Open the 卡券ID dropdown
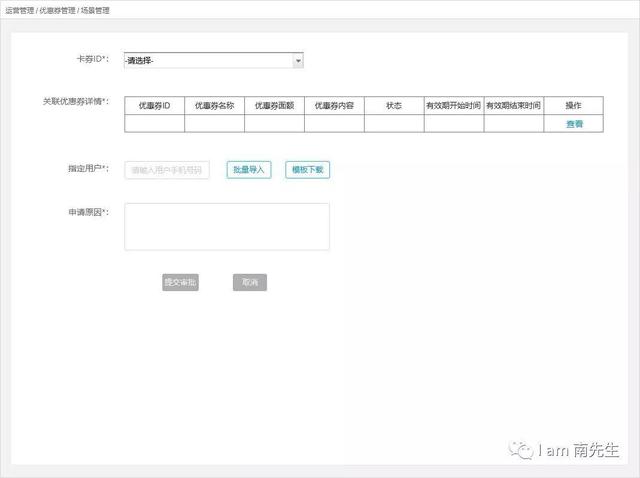Viewport: 640px width, 478px height. (213, 60)
